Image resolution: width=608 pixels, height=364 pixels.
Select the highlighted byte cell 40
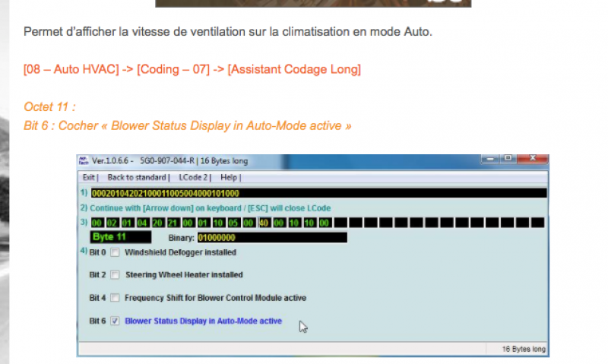264,223
